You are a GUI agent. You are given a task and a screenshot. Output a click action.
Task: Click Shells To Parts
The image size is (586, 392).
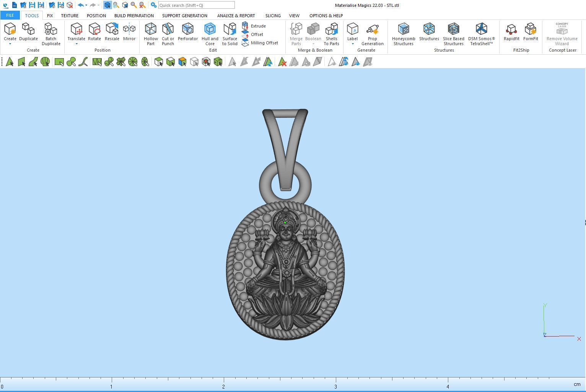[331, 34]
